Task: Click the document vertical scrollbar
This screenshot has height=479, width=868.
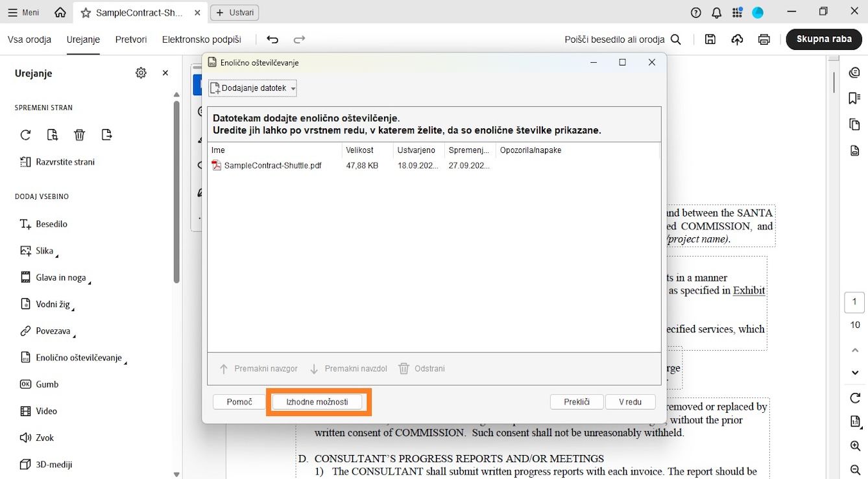Action: click(834, 82)
